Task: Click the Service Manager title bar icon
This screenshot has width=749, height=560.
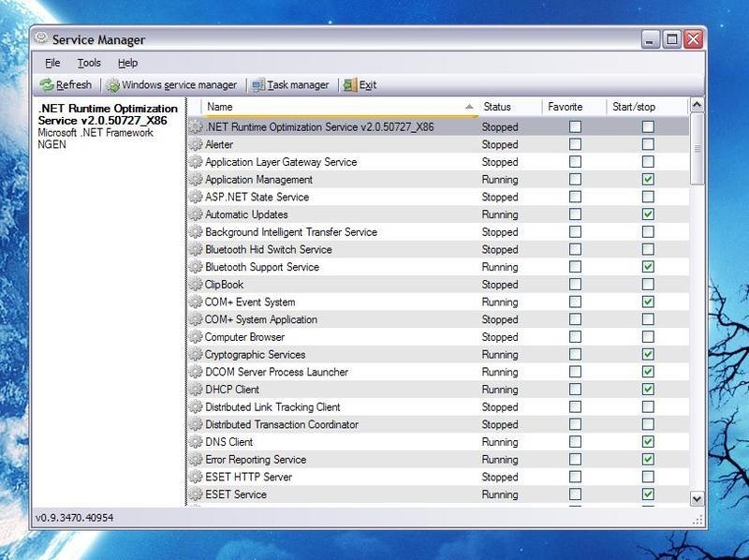Action: pos(39,39)
